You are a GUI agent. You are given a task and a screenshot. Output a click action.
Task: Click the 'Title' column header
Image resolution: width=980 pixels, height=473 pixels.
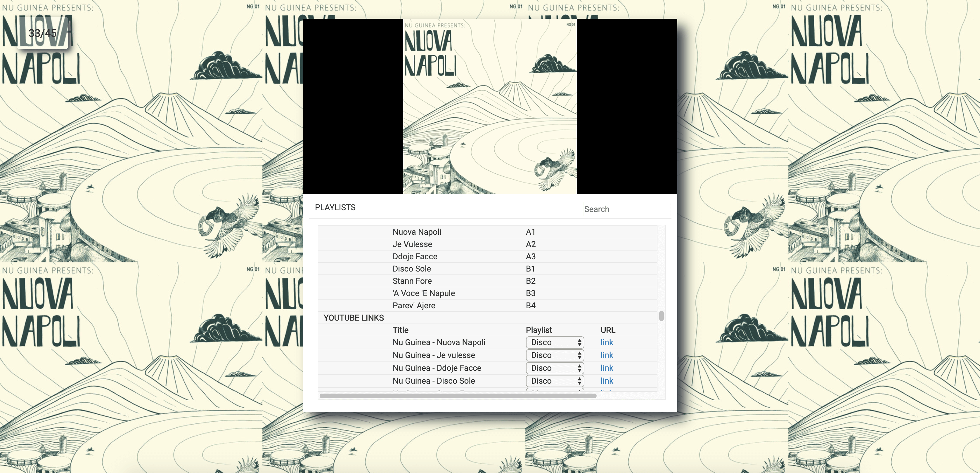pos(401,330)
